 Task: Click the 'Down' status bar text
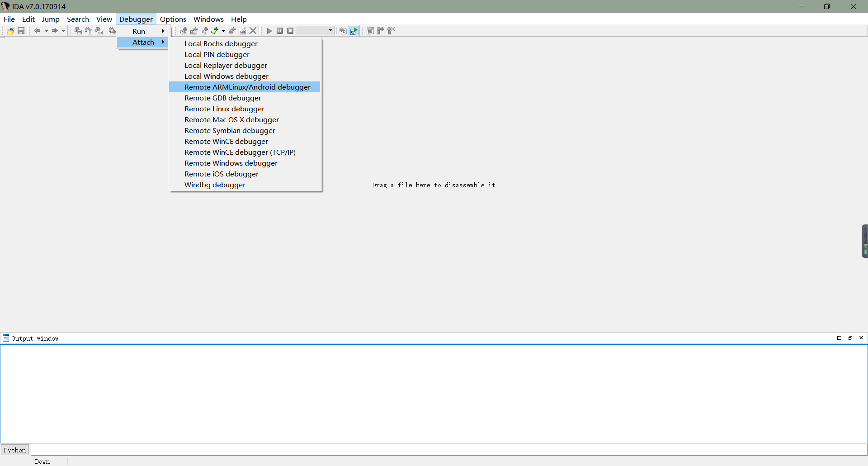point(42,461)
